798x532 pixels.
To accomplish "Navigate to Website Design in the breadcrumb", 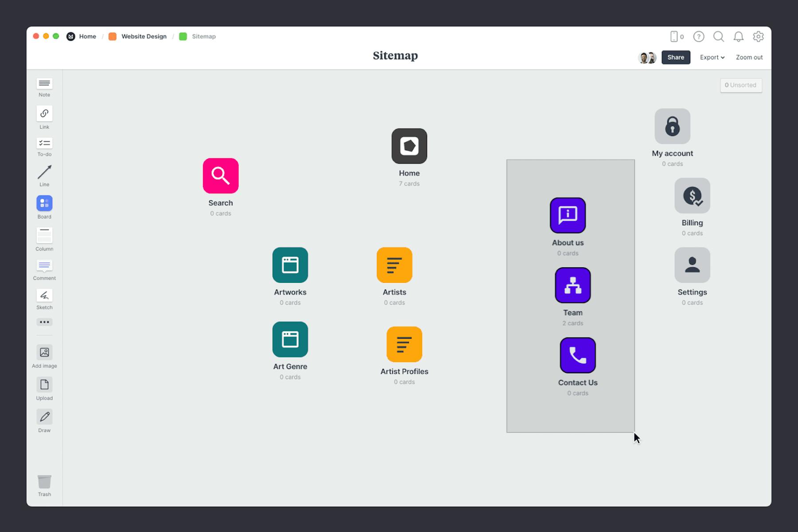I will point(144,36).
